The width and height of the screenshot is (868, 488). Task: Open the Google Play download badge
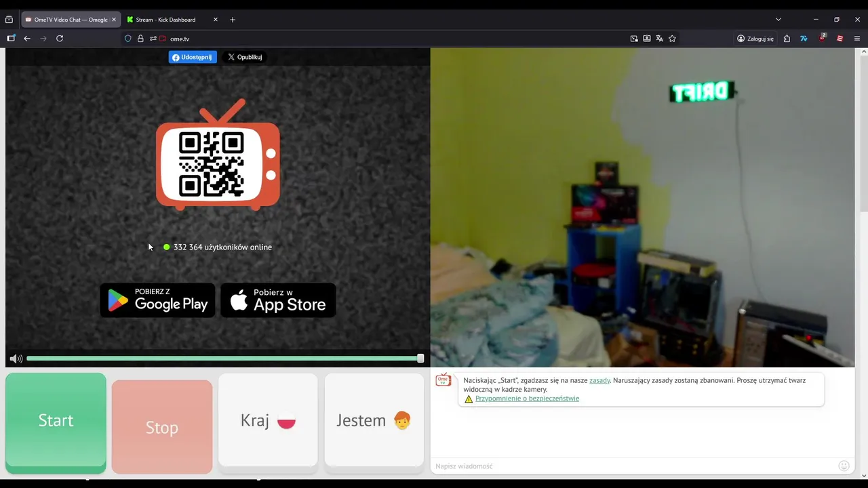[157, 300]
